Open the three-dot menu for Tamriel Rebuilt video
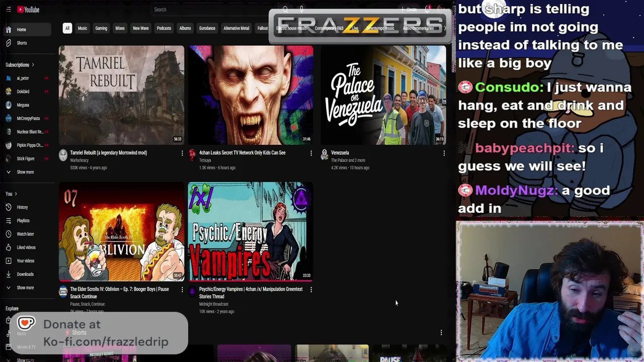The width and height of the screenshot is (644, 362). pyautogui.click(x=182, y=153)
